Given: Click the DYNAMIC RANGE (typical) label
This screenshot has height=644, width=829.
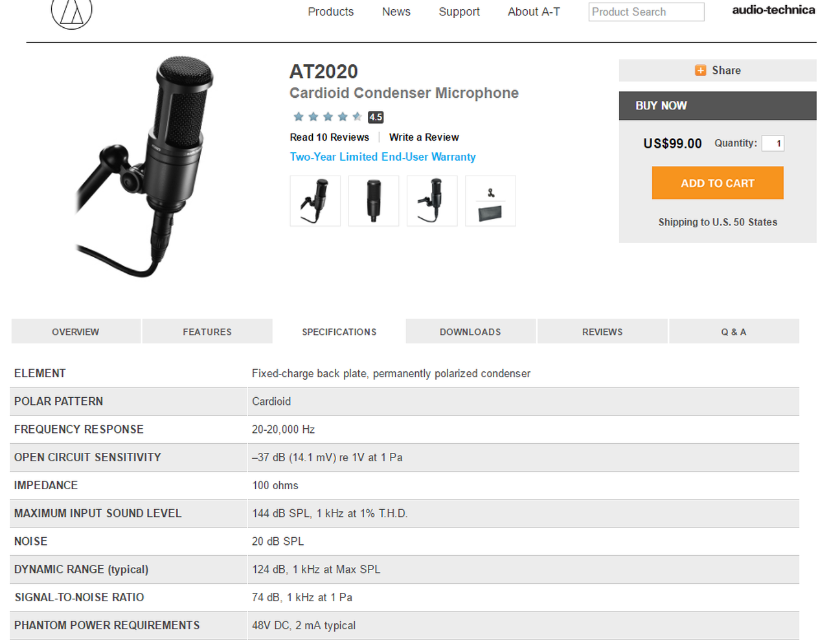Looking at the screenshot, I should point(81,569).
